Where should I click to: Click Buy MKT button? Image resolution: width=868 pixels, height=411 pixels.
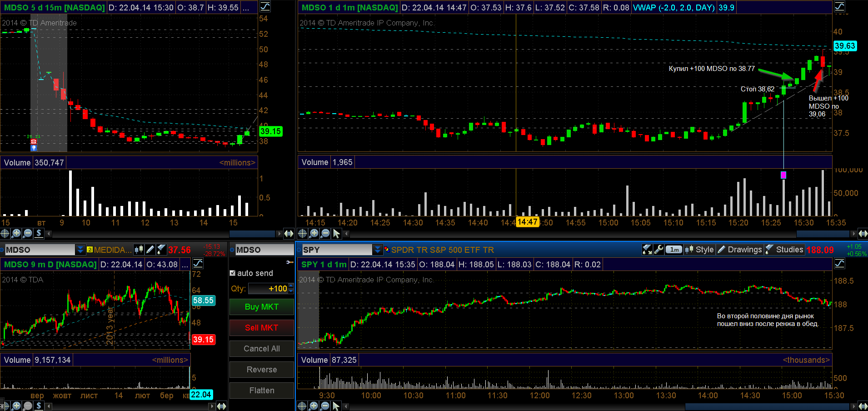(x=262, y=307)
